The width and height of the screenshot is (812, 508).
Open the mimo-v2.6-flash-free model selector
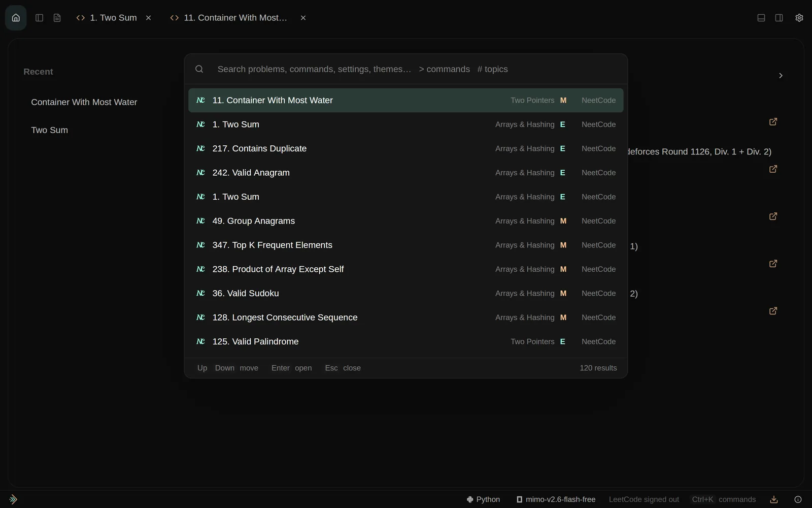[556, 499]
